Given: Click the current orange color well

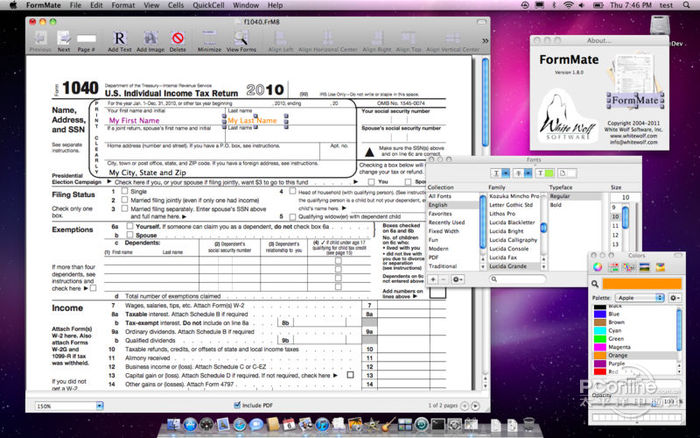Looking at the screenshot, I should (x=642, y=284).
